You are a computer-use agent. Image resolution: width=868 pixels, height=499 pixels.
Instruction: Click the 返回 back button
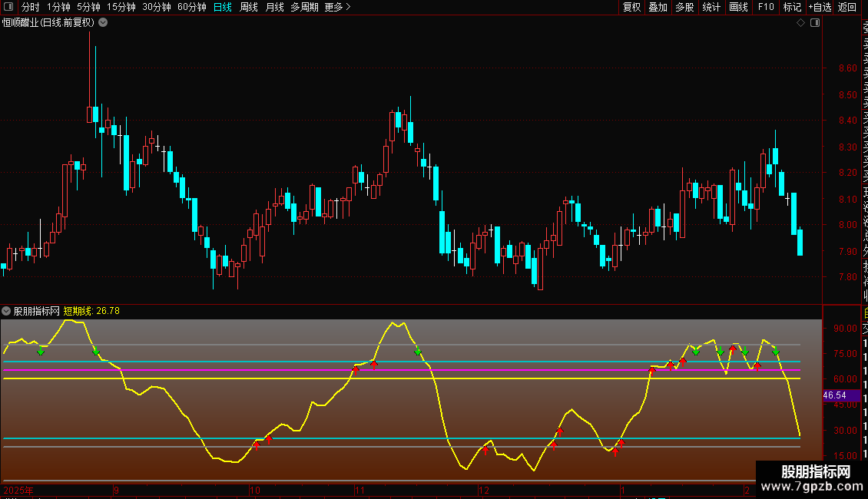(847, 7)
